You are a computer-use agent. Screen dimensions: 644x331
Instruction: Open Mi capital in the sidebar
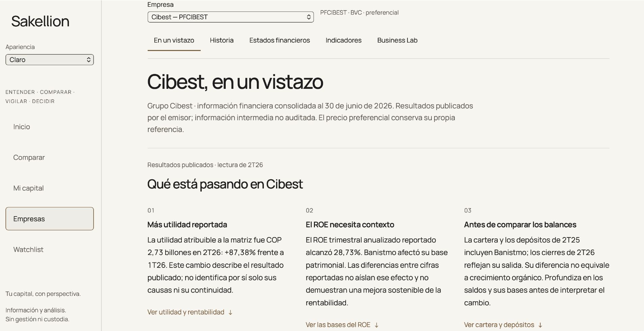click(50, 188)
